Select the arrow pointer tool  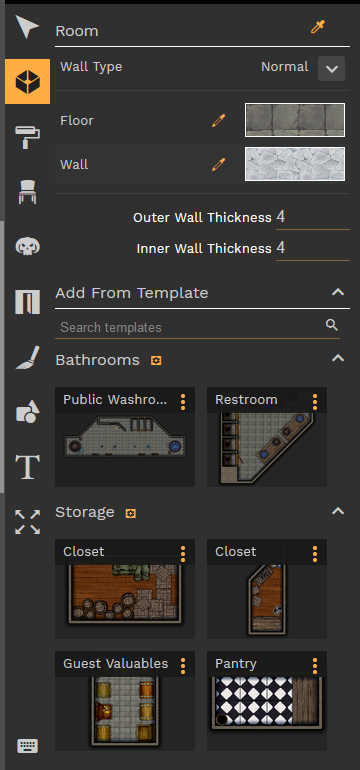tap(27, 27)
